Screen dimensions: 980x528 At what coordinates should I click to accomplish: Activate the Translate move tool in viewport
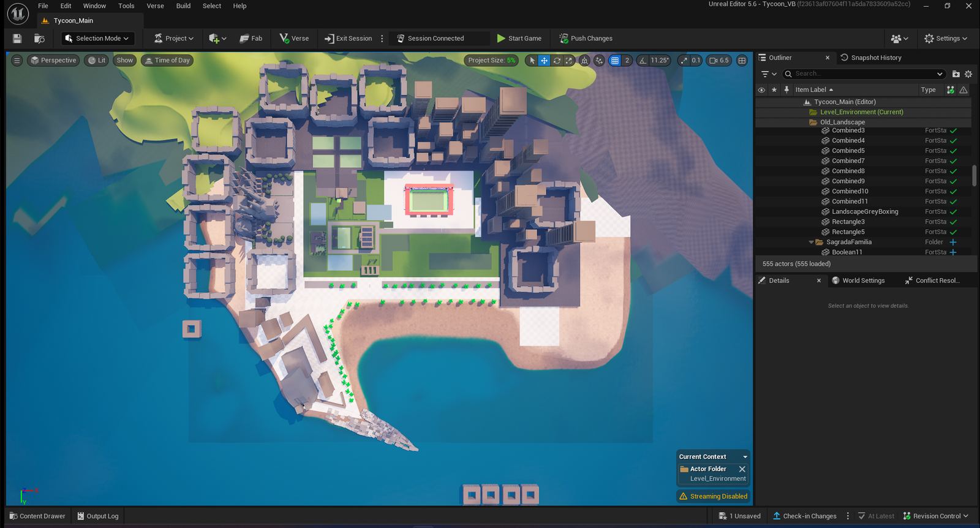tap(544, 61)
